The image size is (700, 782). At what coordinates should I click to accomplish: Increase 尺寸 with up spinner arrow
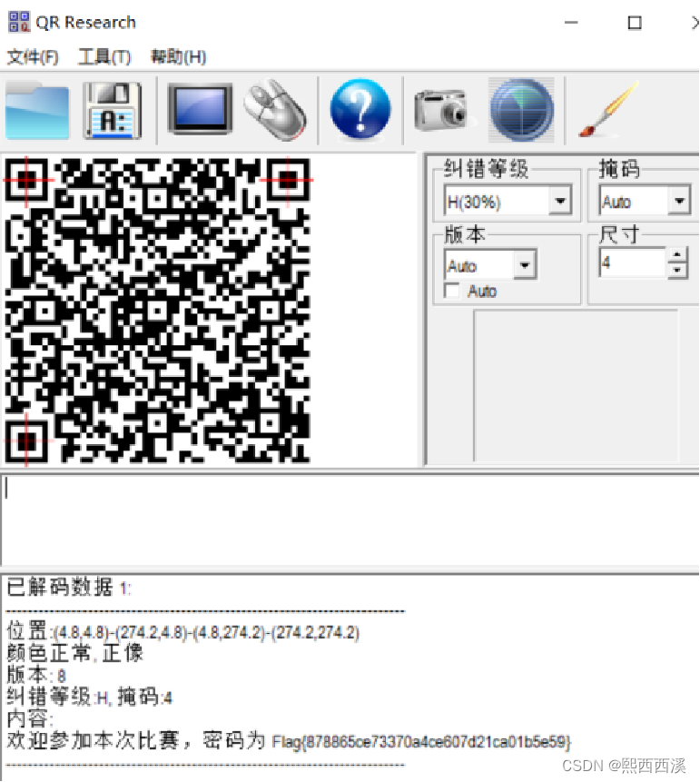(676, 255)
